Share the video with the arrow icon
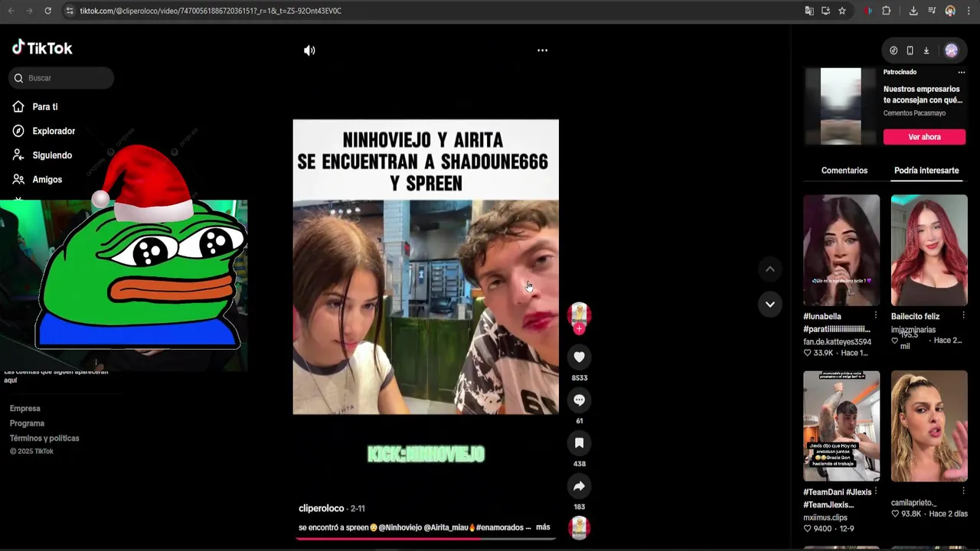The width and height of the screenshot is (980, 551). [x=580, y=486]
